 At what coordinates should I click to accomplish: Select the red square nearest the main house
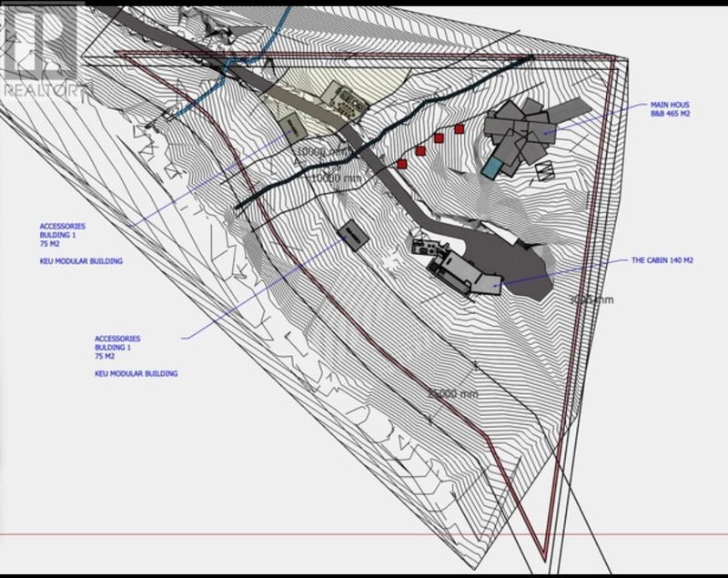[460, 128]
